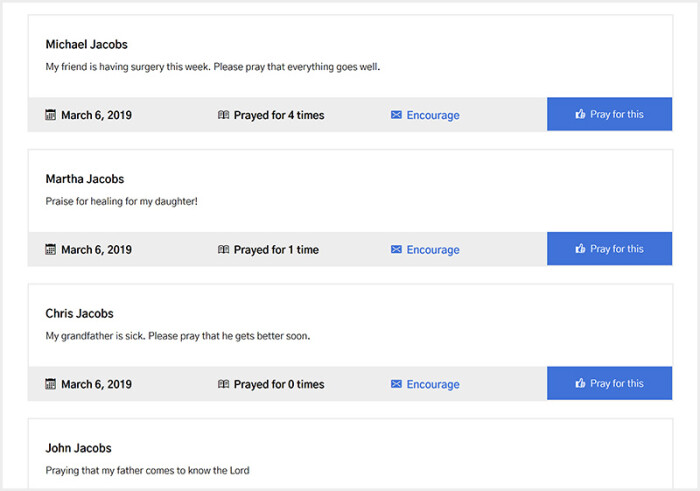Image resolution: width=700 pixels, height=491 pixels.
Task: Click book icon beside Prayed for 0 times
Action: click(x=224, y=384)
